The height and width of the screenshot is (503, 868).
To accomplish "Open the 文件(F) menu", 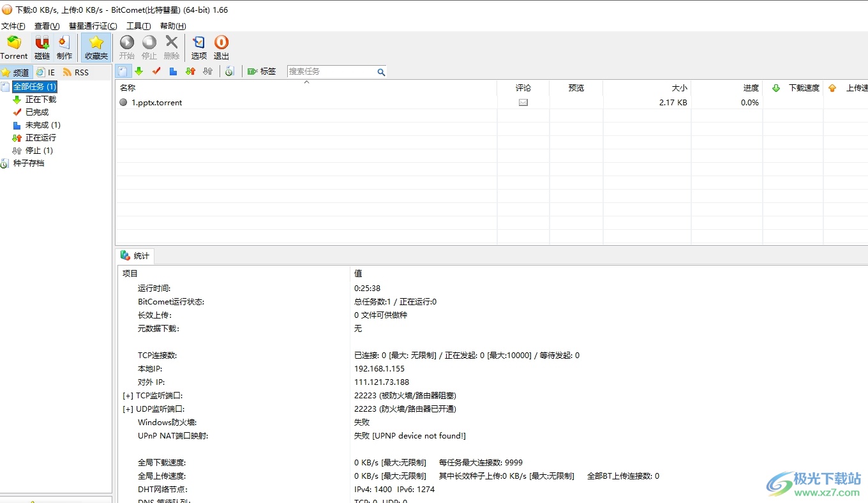I will (13, 26).
